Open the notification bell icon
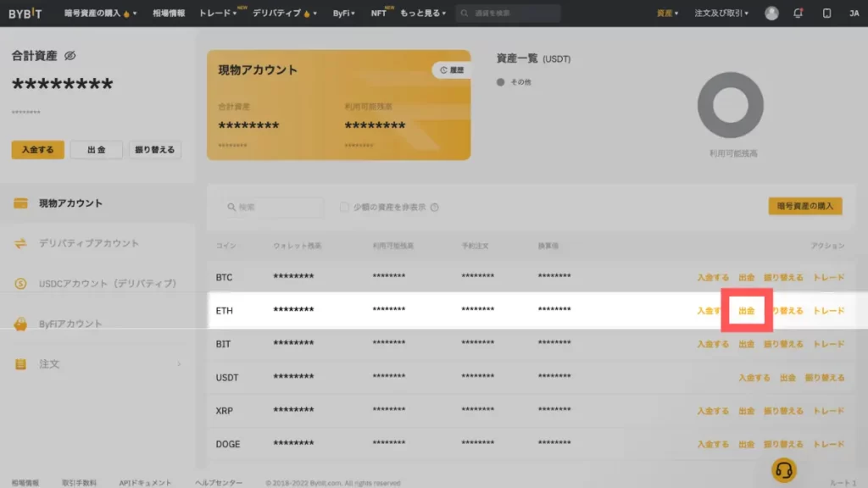 point(798,14)
